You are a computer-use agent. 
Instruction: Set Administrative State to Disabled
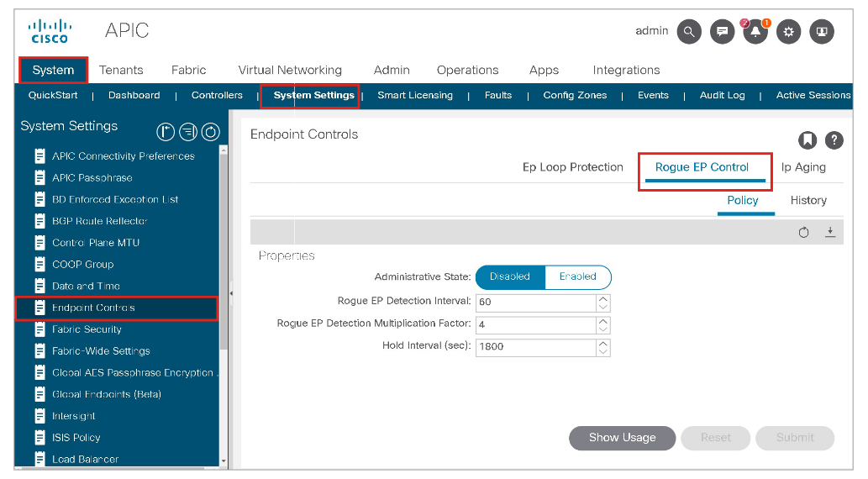510,276
